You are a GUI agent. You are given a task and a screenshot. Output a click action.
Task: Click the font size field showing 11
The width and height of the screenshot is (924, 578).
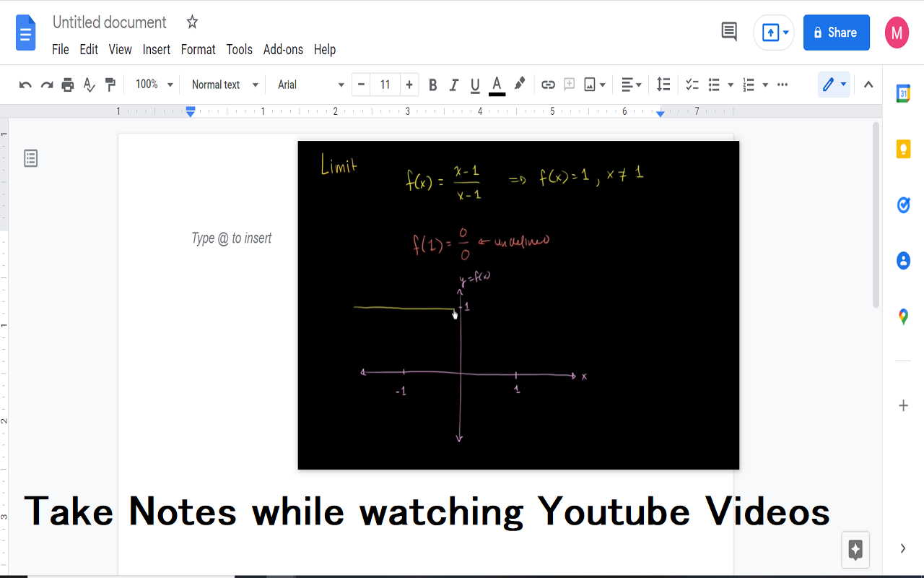[385, 85]
